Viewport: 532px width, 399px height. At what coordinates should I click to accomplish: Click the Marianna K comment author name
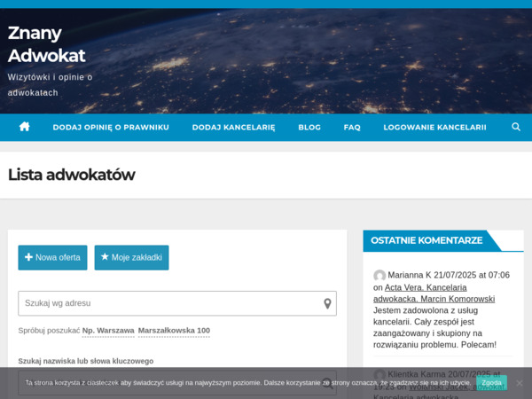(x=410, y=275)
